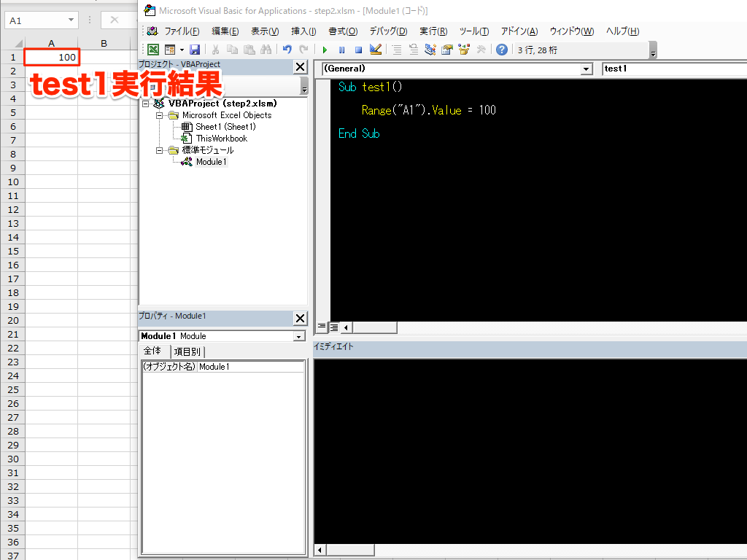The image size is (747, 560).
Task: Open the (General) object dropdown
Action: (588, 69)
